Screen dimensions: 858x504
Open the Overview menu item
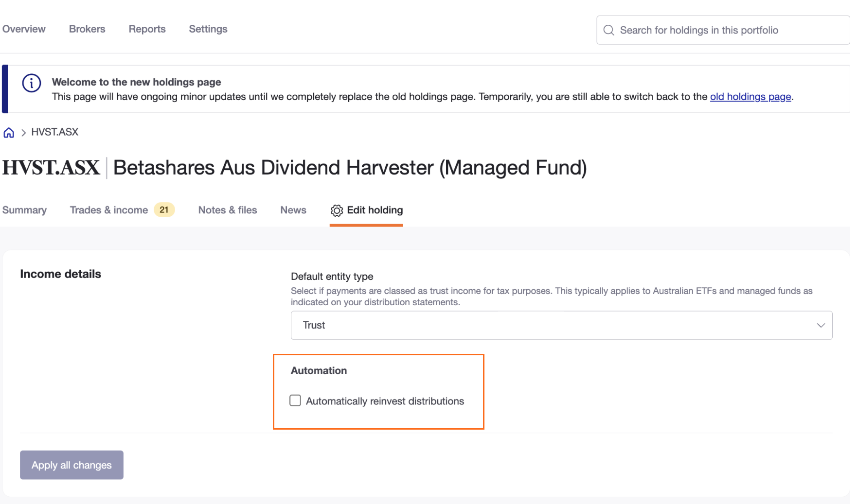tap(24, 29)
